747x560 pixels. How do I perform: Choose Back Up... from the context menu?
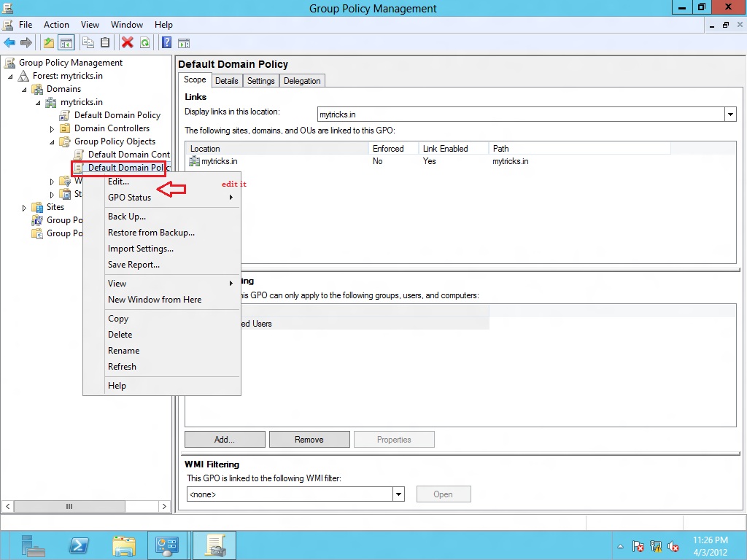[x=172, y=217]
